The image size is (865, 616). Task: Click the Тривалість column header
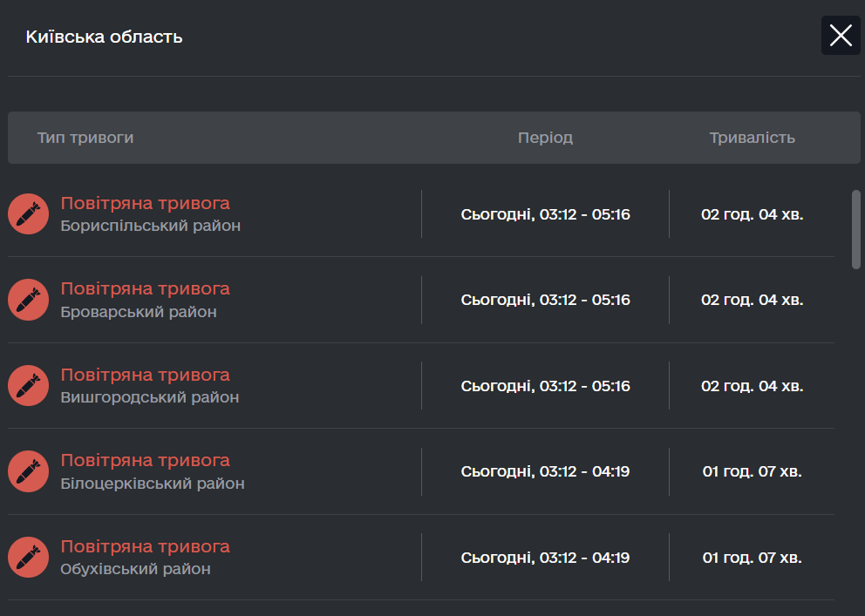[752, 138]
